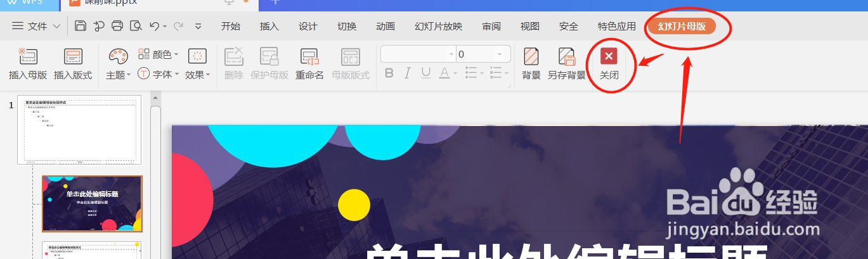
Task: Click the Redo arrow icon
Action: coord(178,26)
